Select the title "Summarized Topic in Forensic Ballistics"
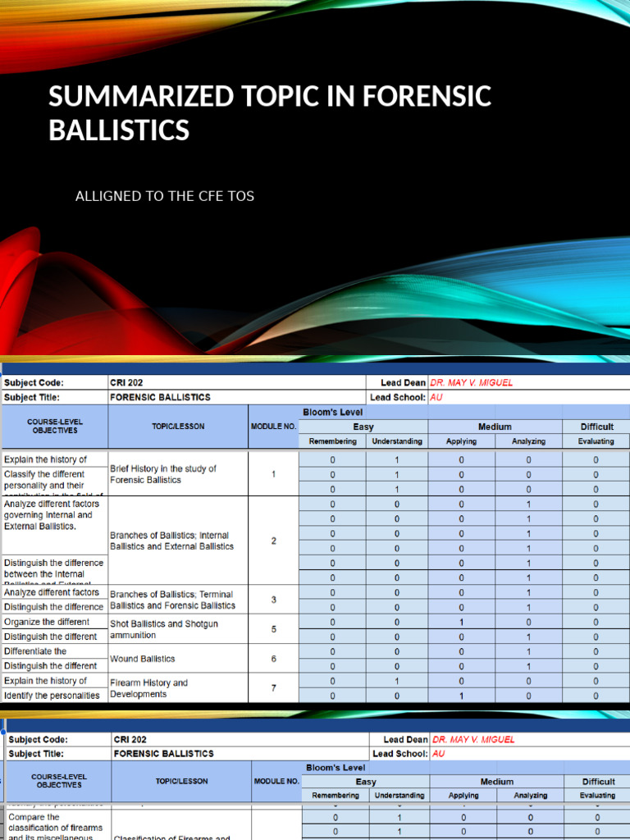Viewport: 630px width, 840px height. (x=270, y=112)
